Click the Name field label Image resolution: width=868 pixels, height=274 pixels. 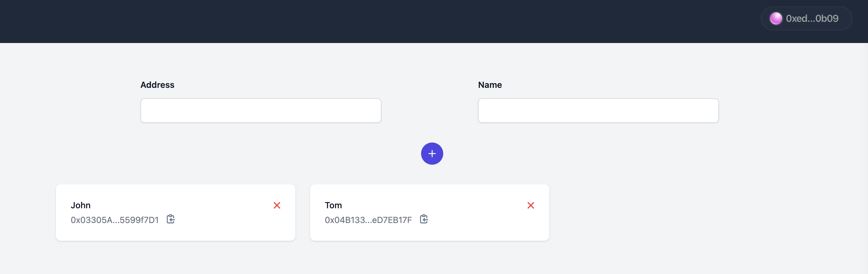pos(490,85)
